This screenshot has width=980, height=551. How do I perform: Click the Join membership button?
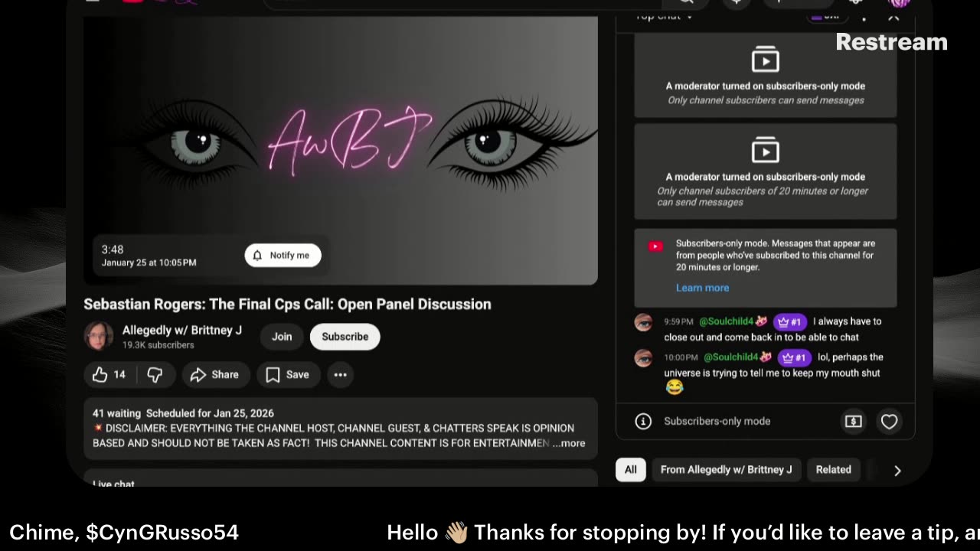(282, 337)
